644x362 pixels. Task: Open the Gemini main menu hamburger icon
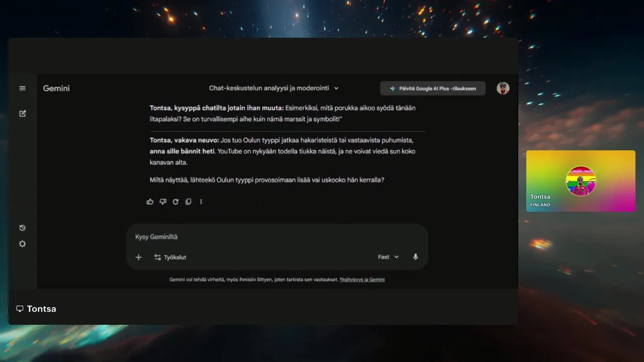(22, 88)
